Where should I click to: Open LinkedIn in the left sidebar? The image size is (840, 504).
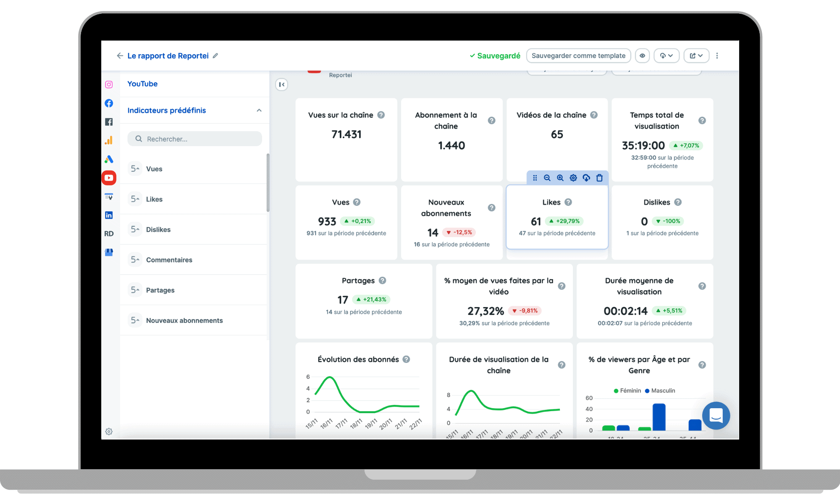click(x=109, y=215)
